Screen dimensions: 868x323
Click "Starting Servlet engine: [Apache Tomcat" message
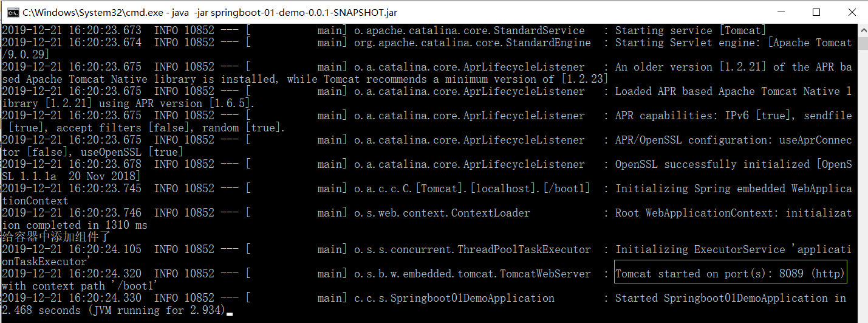coord(733,43)
